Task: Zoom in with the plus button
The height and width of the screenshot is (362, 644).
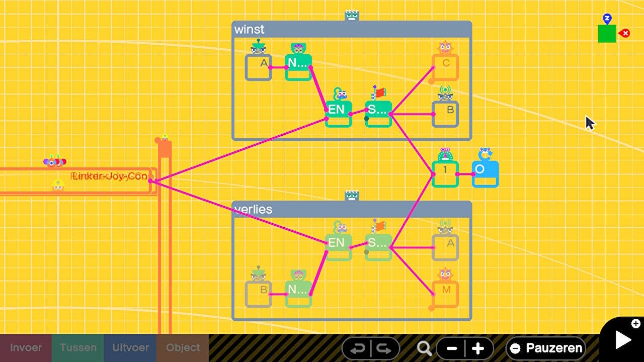Action: [x=478, y=348]
